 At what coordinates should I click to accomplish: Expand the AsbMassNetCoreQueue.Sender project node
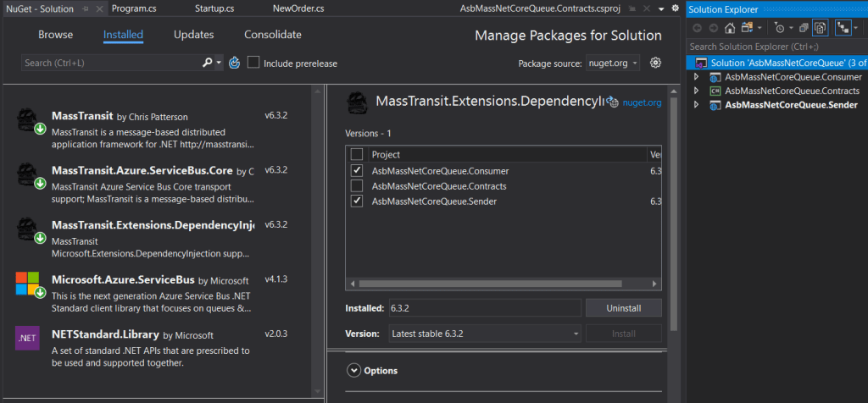tap(696, 105)
